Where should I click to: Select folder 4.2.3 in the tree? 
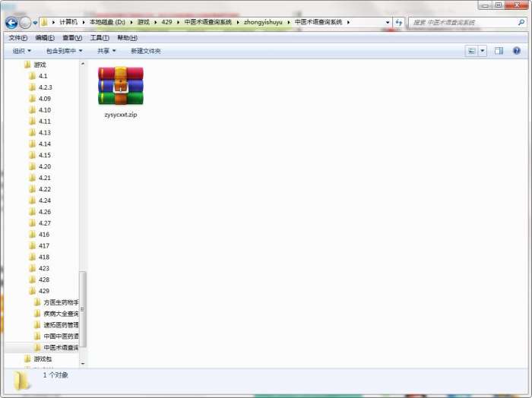[45, 87]
